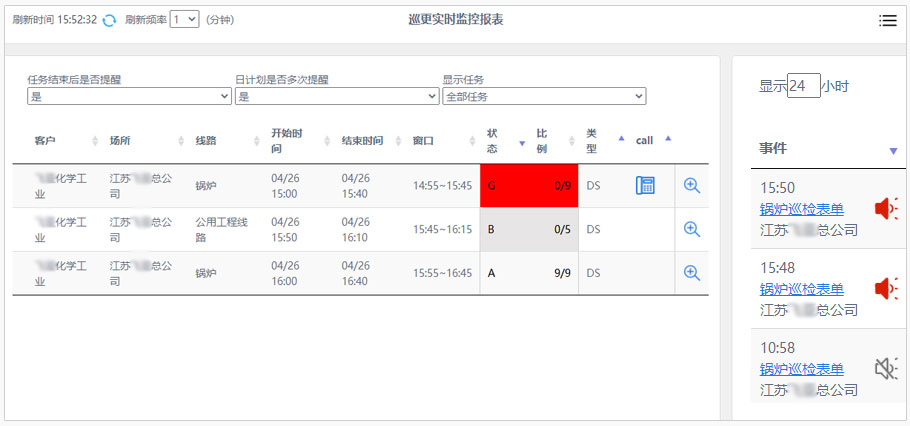This screenshot has width=910, height=426.
Task: Open the 刷新频率 dropdown
Action: (184, 19)
